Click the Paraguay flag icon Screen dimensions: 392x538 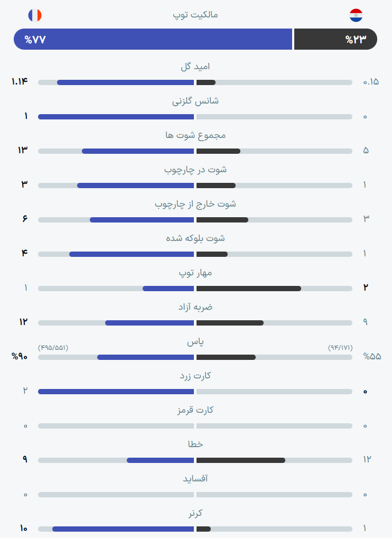point(356,15)
